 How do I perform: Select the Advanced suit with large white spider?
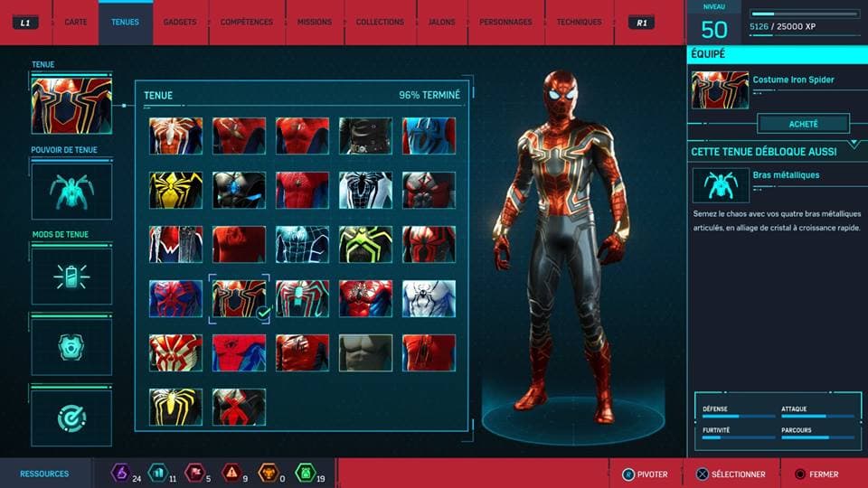coord(175,136)
